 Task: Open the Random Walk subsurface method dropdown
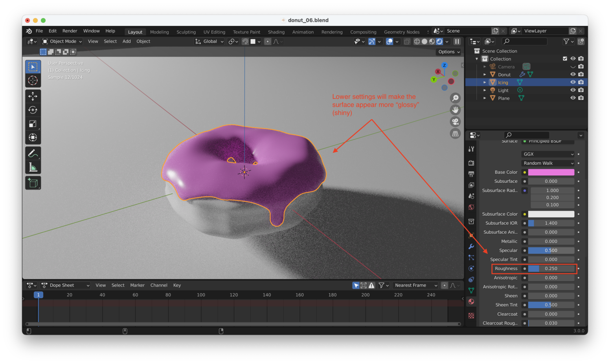coord(548,163)
